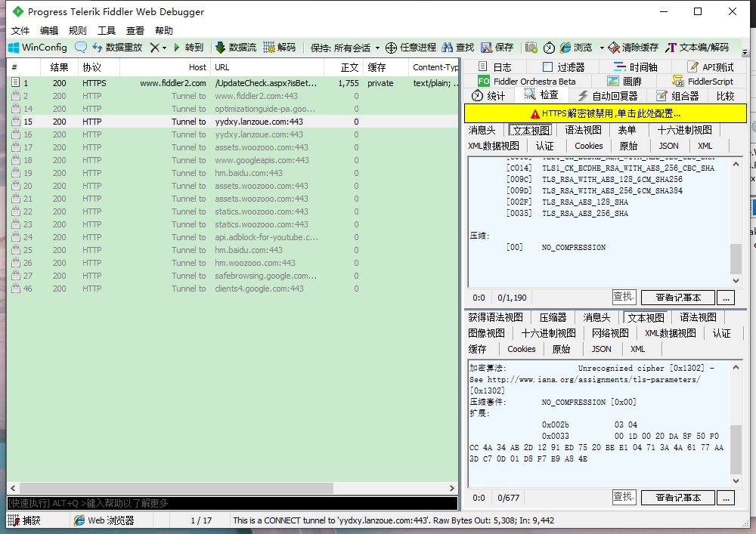Open 查找 binoculars in the toolbar
Screen dimensions: 756x534
(458, 47)
